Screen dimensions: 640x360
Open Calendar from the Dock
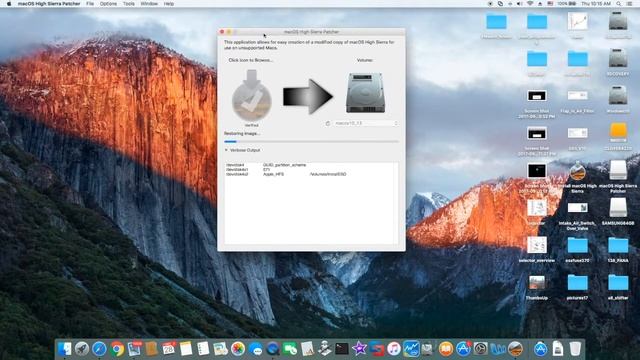tap(169, 349)
